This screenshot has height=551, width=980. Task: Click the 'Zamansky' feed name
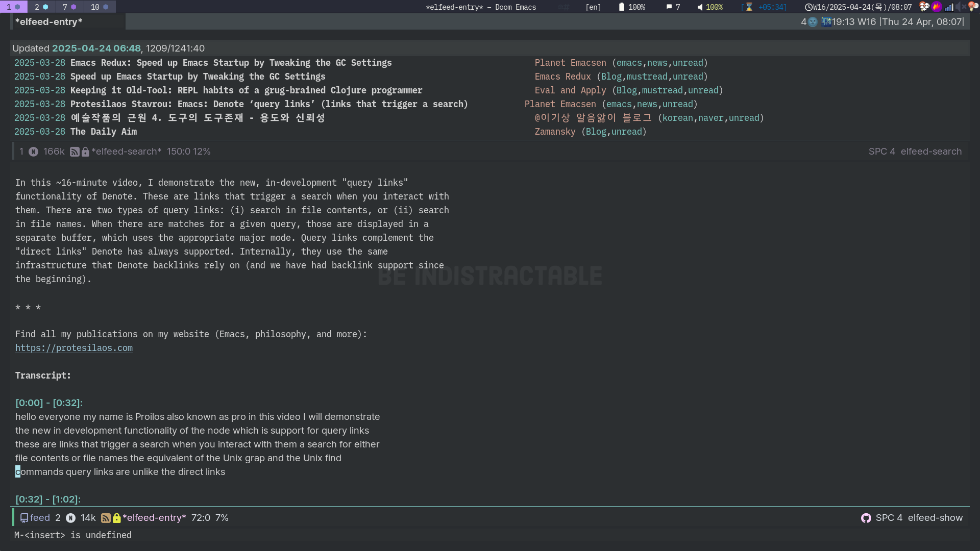(555, 132)
